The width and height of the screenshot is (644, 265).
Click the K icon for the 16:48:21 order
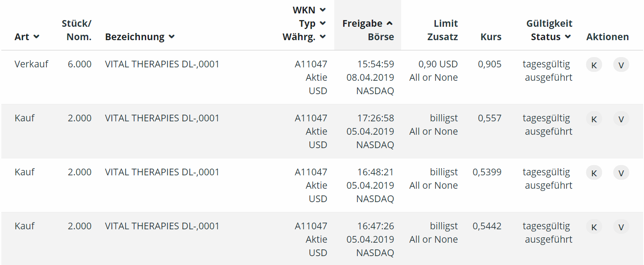pos(594,173)
